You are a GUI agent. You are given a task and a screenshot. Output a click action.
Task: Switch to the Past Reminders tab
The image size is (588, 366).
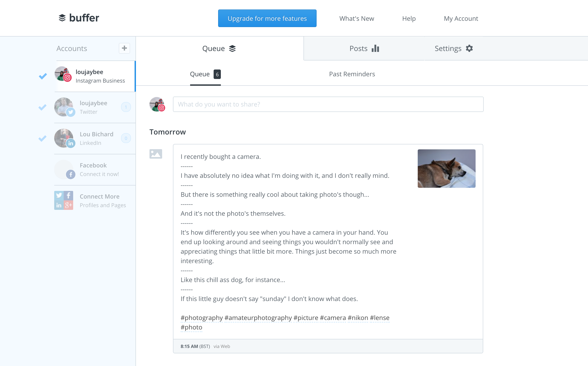352,74
